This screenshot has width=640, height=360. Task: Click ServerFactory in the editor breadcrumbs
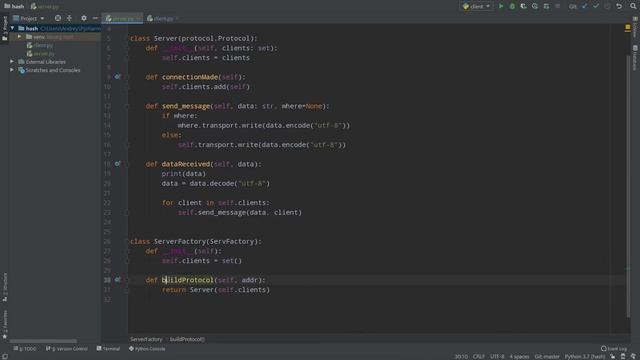(146, 339)
